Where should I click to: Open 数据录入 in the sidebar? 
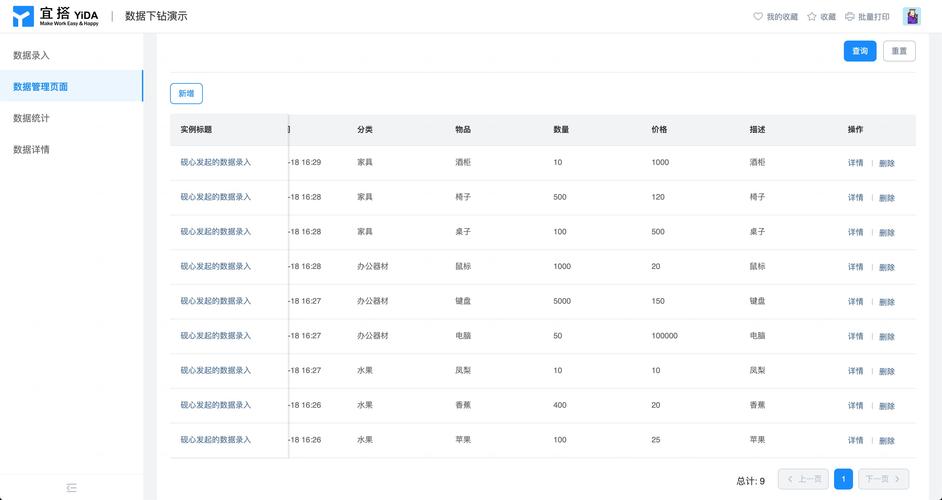pyautogui.click(x=31, y=55)
